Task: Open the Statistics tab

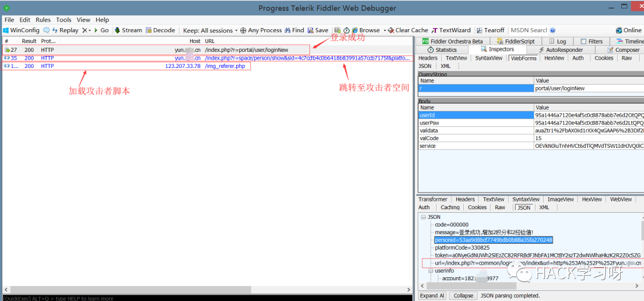Action: (x=441, y=49)
